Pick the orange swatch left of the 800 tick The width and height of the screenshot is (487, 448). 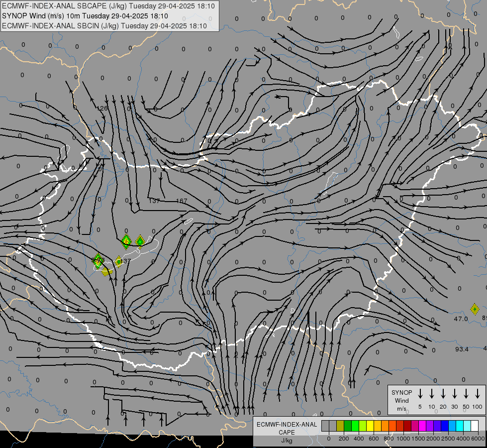click(385, 426)
